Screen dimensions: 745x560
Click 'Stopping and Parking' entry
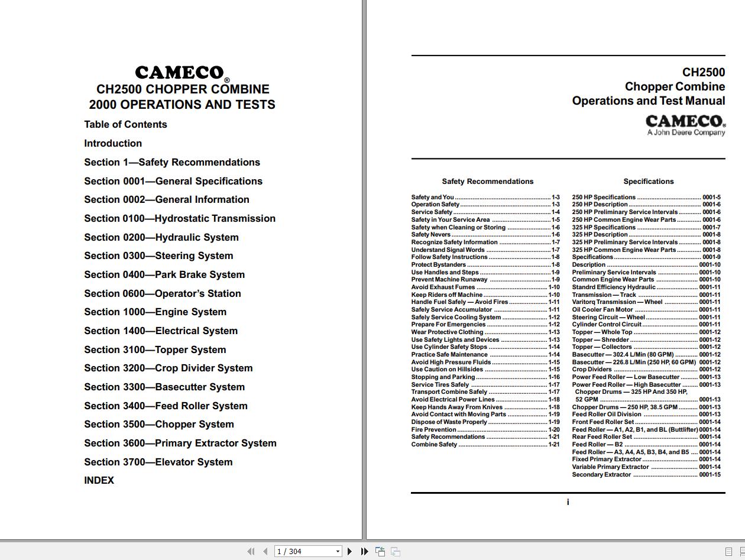tap(485, 377)
